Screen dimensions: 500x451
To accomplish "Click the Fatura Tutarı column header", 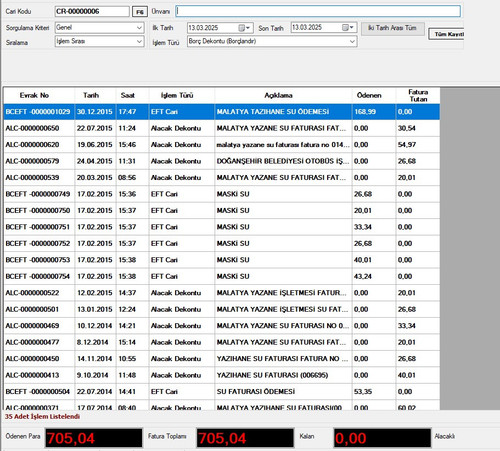I will pos(418,96).
